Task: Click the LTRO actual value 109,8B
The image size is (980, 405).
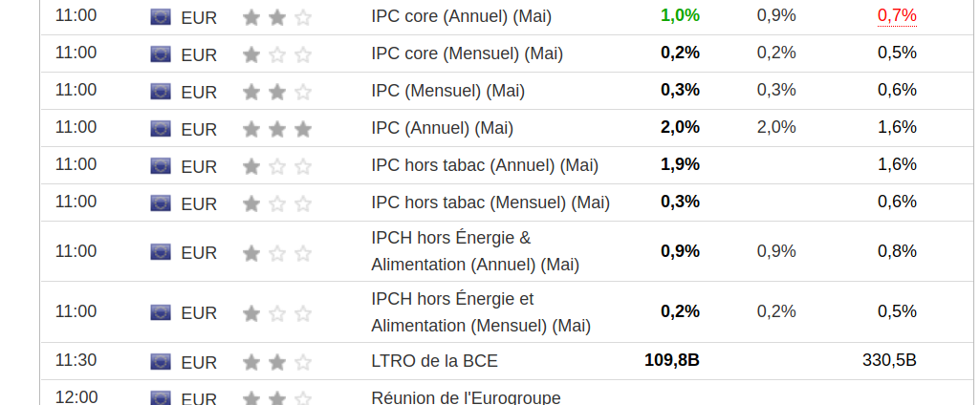Action: (x=672, y=360)
